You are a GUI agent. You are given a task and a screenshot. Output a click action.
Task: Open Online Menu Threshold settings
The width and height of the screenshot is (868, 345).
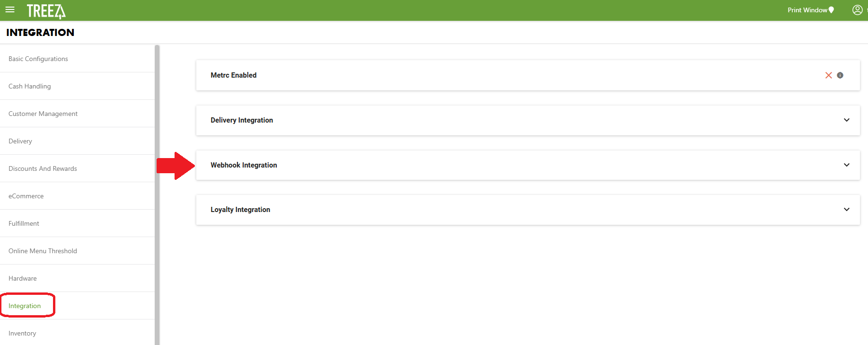pos(43,251)
